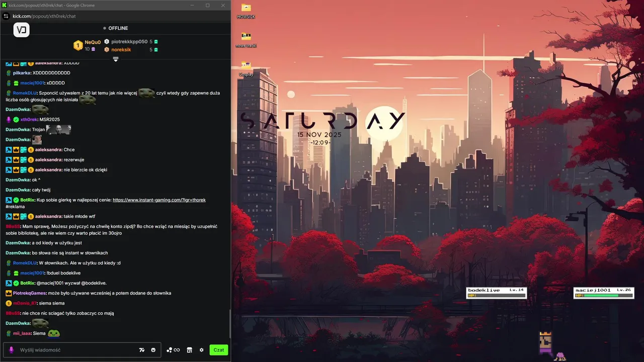644x362 pixels.
Task: Open chat settings gear icon
Action: click(x=202, y=350)
